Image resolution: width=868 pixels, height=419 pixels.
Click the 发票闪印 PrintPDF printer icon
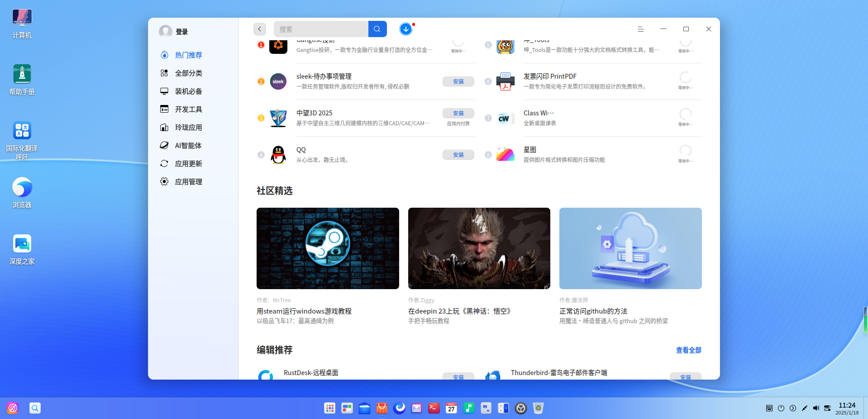pos(506,81)
